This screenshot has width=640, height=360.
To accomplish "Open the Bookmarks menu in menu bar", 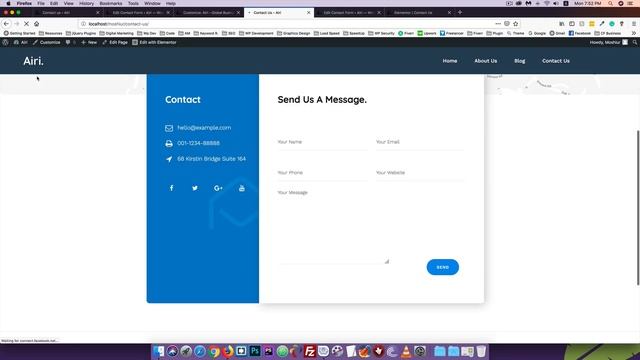I will pos(111,3).
